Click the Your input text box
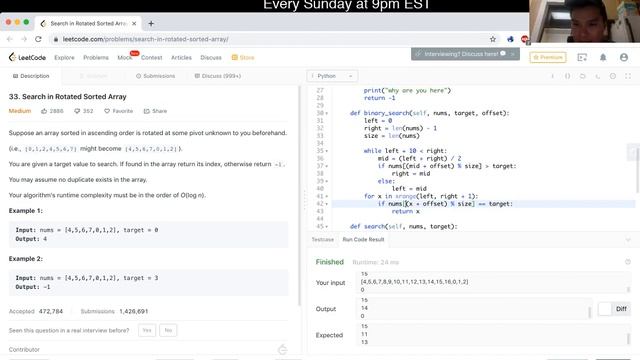Image resolution: width=640 pixels, height=360 pixels. tap(492, 282)
